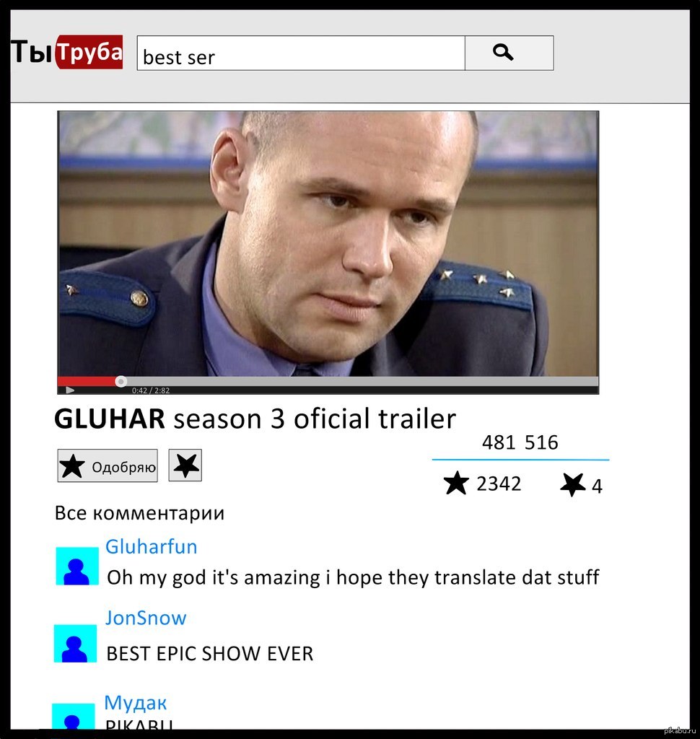The image size is (700, 739).
Task: Click the search field containing 'best ser'
Action: [x=301, y=53]
